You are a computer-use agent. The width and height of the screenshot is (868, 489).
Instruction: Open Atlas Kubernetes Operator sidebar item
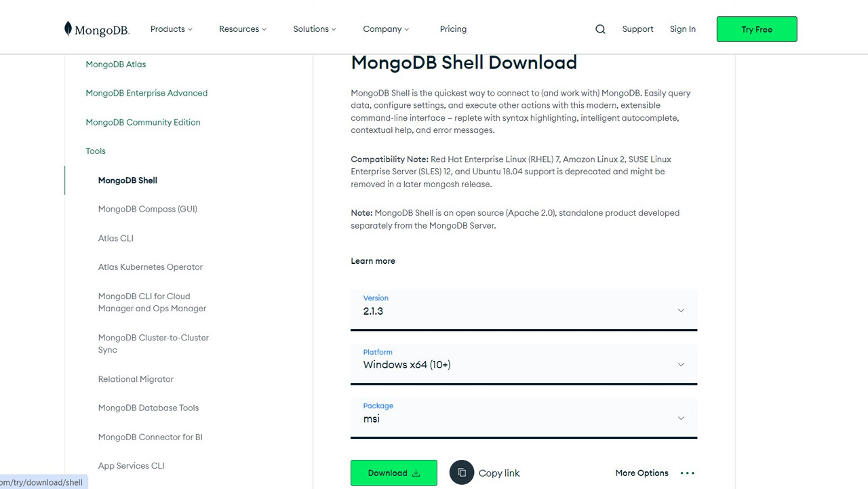point(151,267)
